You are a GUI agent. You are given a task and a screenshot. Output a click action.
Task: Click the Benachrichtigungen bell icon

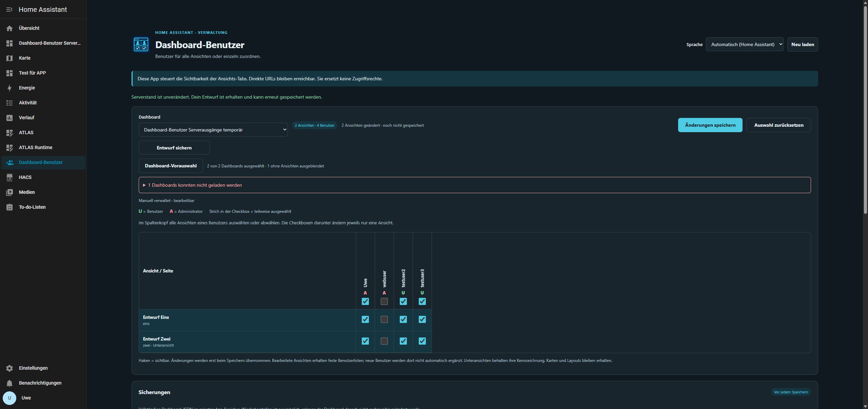(9, 383)
